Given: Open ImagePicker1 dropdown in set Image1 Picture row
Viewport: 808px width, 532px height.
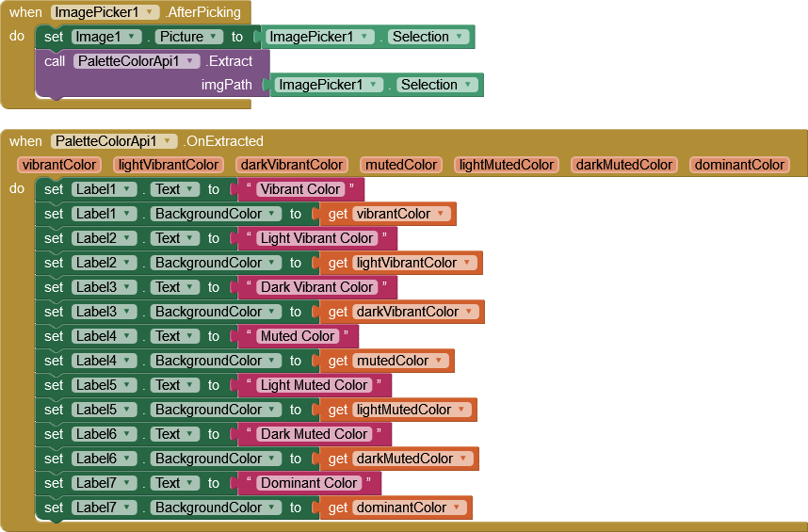Looking at the screenshot, I should tap(319, 37).
